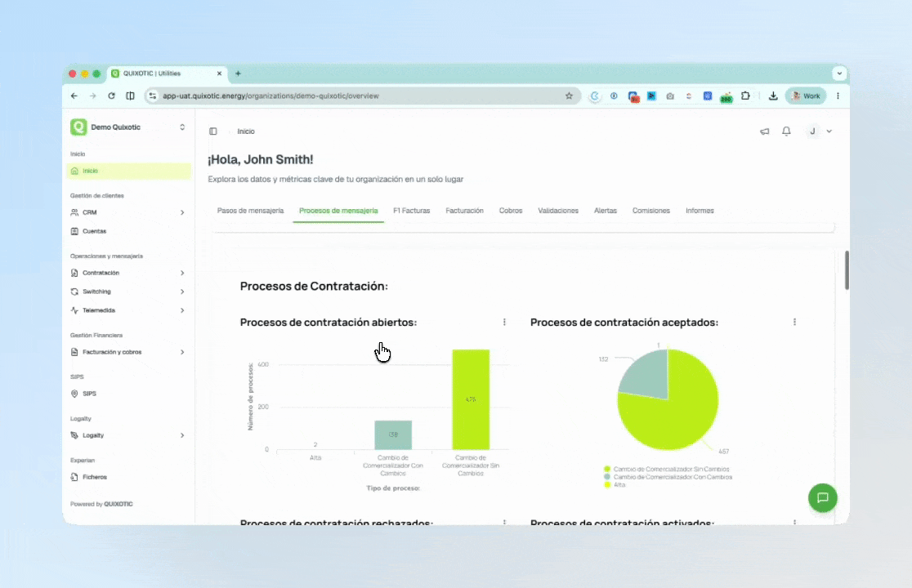Close the QUIXOTIC Utilities tab
Screen dimensions: 912x588
pyautogui.click(x=219, y=73)
